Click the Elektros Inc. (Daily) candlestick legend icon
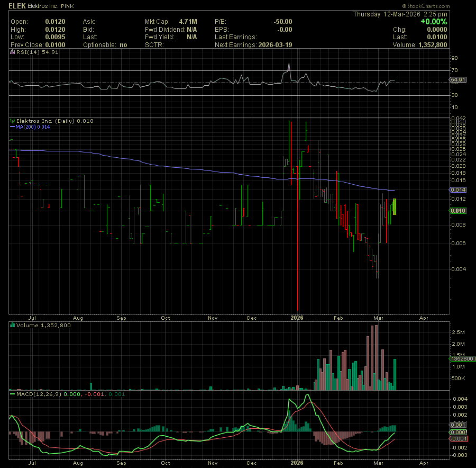The height and width of the screenshot is (468, 476). (13, 121)
